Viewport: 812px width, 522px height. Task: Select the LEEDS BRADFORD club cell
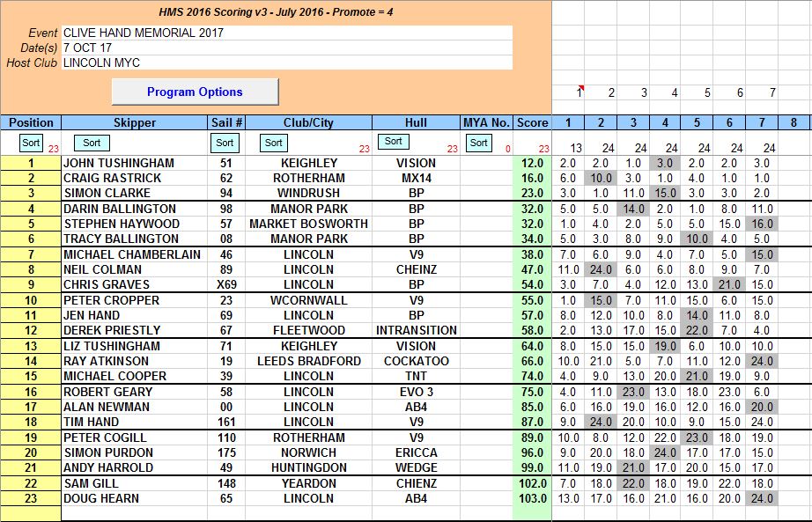coord(308,361)
